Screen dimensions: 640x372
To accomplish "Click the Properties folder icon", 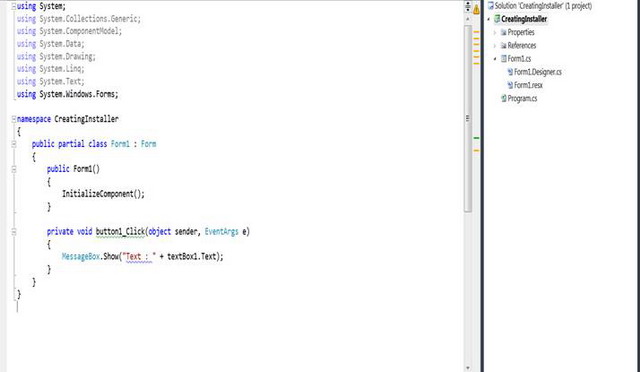I will point(503,32).
